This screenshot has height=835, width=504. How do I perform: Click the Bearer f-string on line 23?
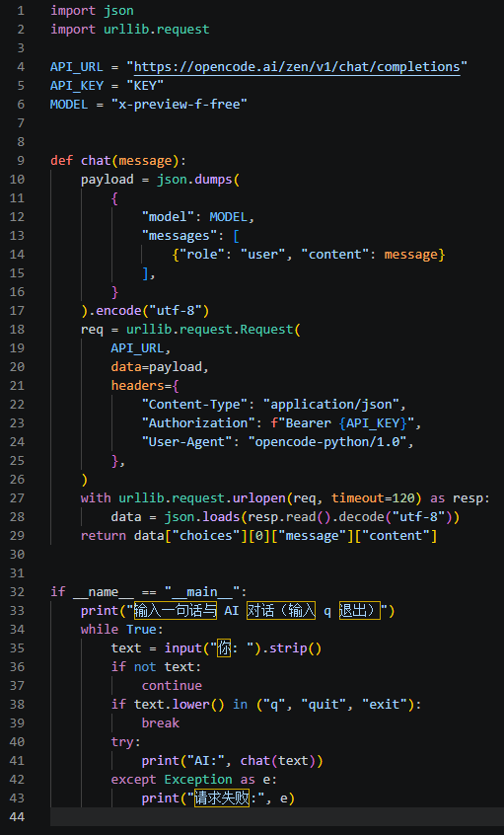[x=342, y=422]
